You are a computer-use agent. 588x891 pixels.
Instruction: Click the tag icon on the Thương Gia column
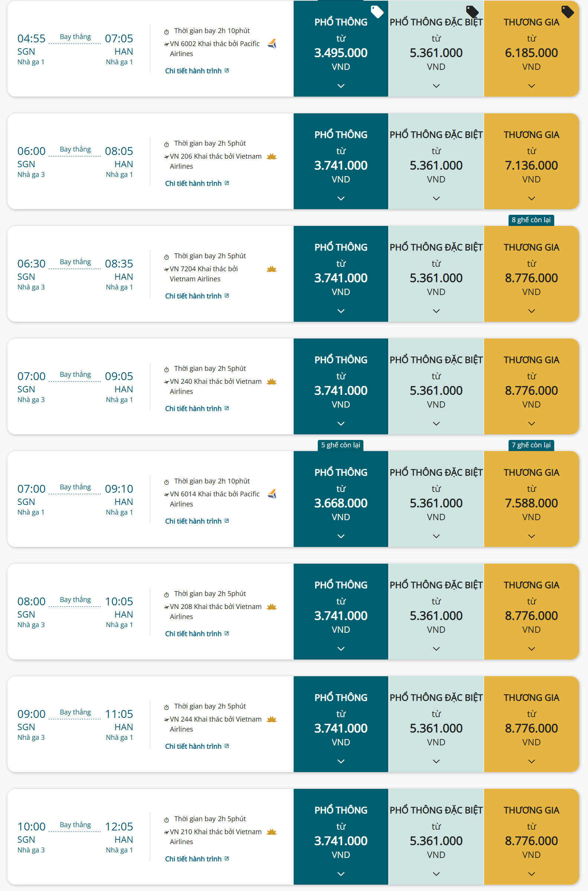(x=568, y=11)
